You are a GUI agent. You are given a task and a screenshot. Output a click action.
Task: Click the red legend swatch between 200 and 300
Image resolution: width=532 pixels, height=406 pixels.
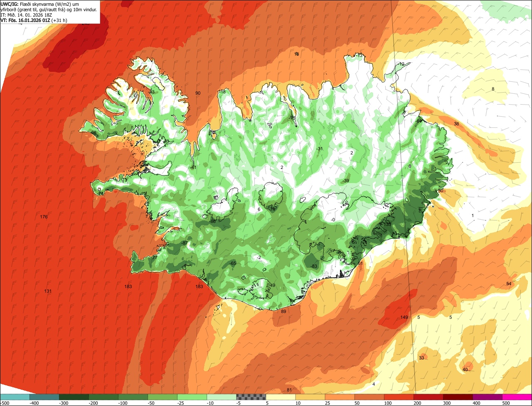[428, 397]
